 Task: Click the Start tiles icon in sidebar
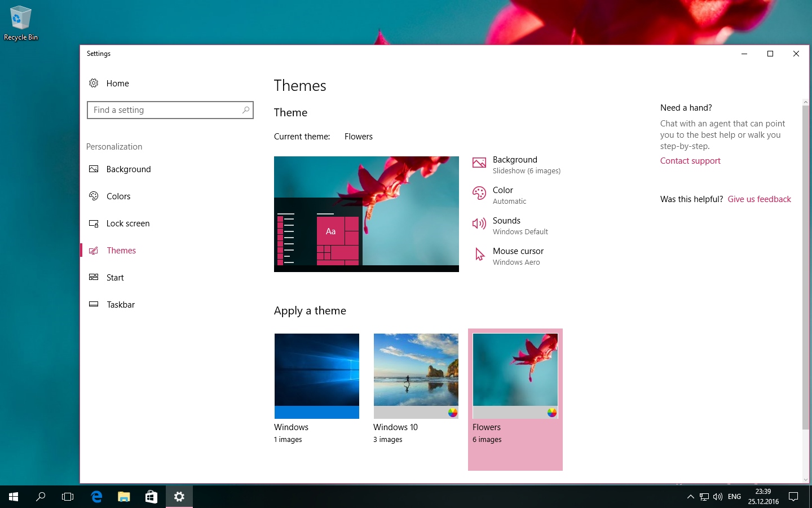point(94,278)
